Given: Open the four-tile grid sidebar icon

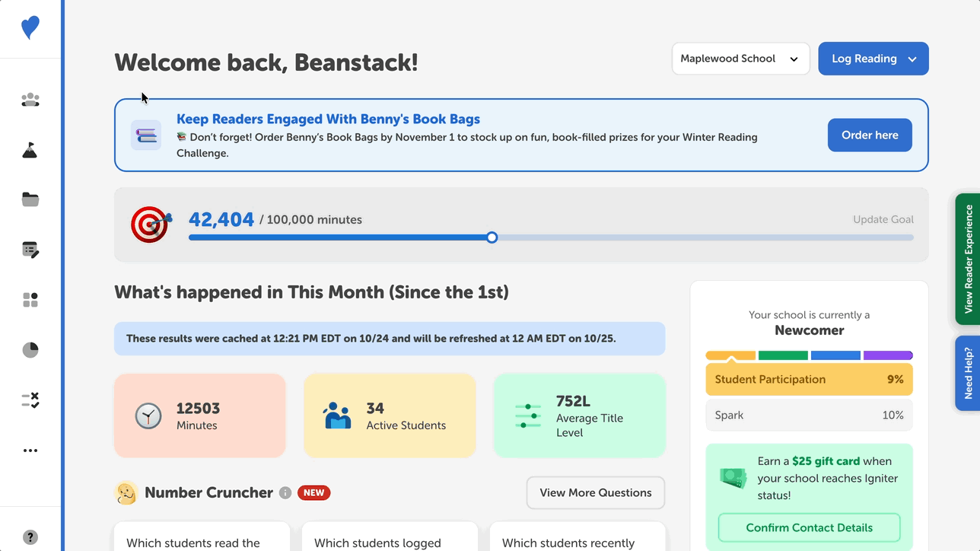Looking at the screenshot, I should click(x=30, y=300).
